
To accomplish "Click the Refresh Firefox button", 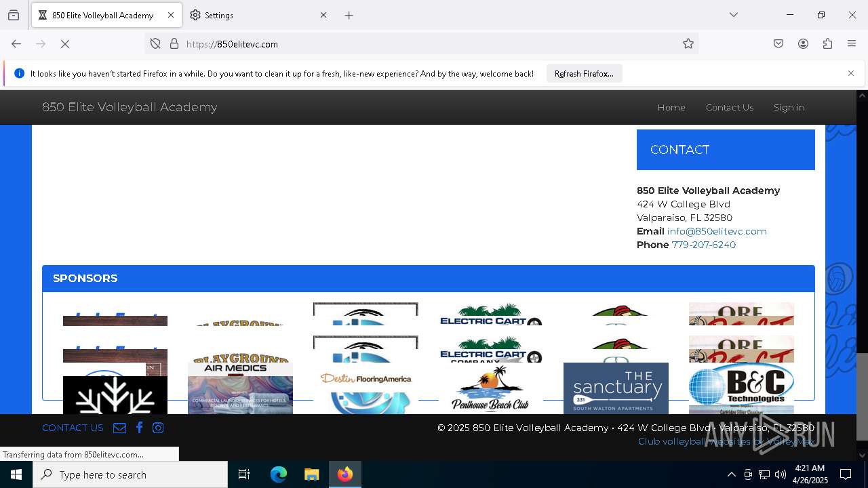I will coord(584,73).
